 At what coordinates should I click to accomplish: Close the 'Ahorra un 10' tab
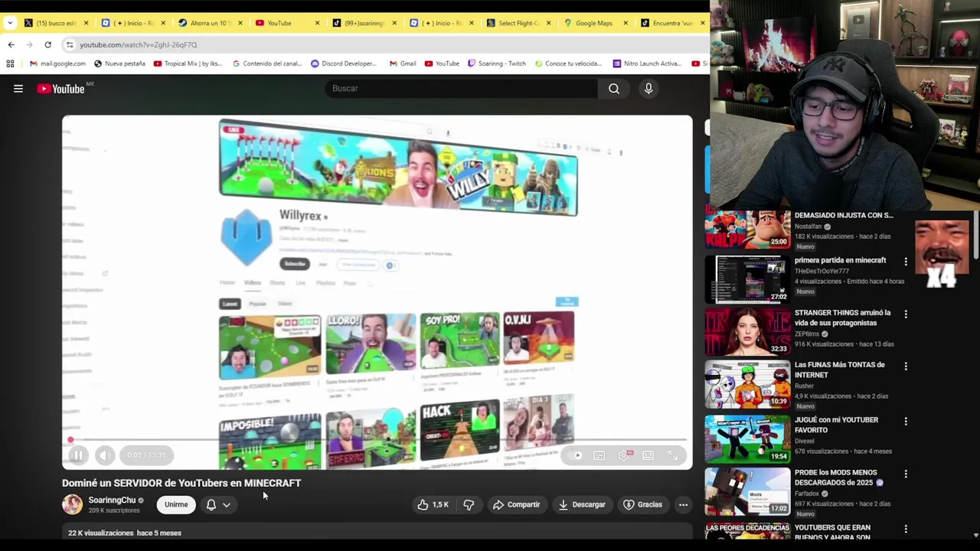(240, 23)
